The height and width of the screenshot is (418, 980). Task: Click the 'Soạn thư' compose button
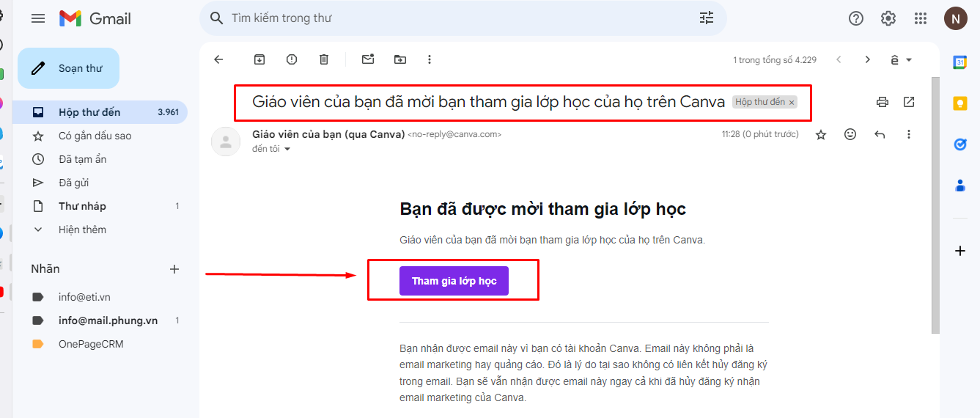68,68
